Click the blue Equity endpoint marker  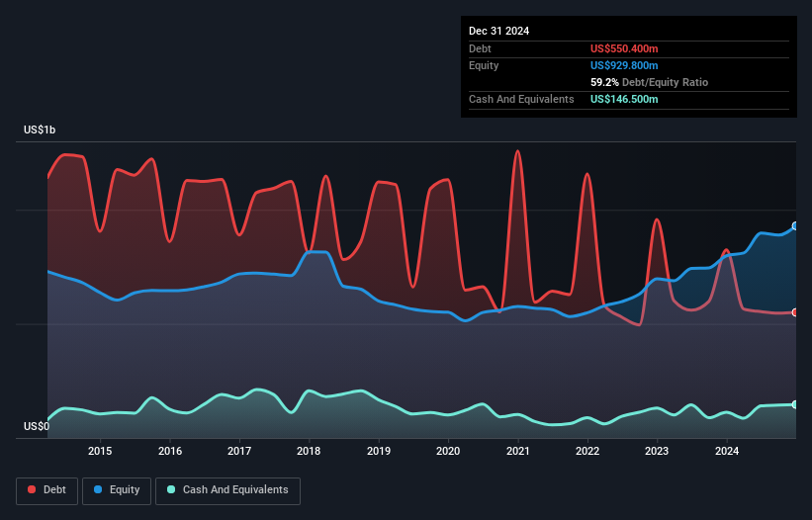click(795, 226)
